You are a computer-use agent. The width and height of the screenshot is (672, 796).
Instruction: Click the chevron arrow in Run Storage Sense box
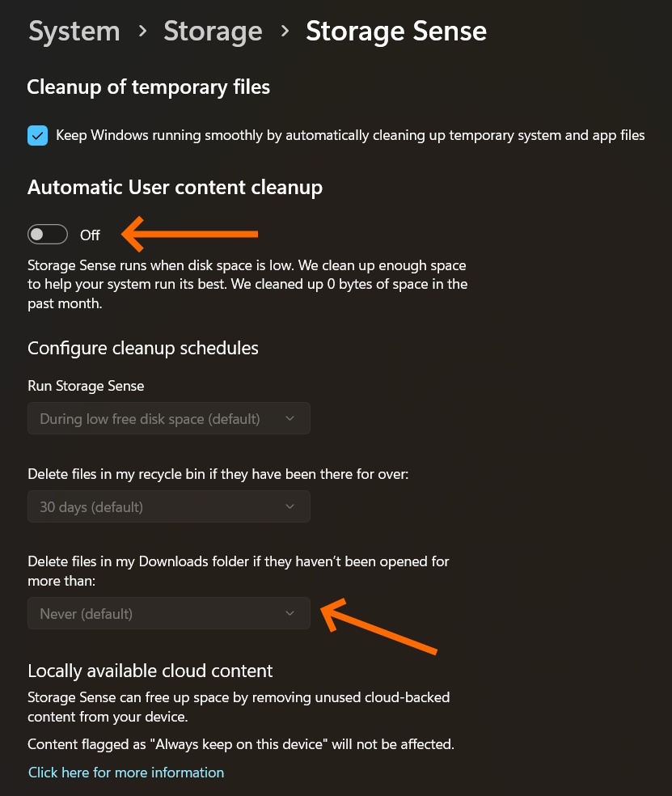coord(290,418)
